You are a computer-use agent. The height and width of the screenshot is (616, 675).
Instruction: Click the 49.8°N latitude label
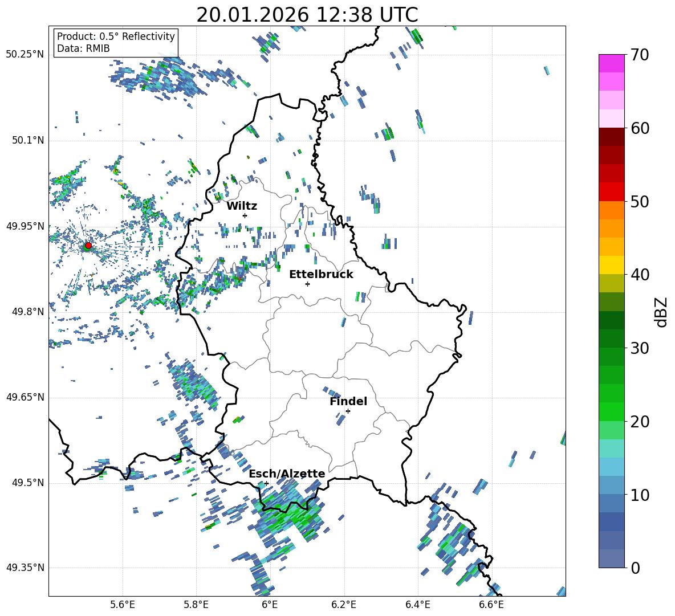click(27, 312)
